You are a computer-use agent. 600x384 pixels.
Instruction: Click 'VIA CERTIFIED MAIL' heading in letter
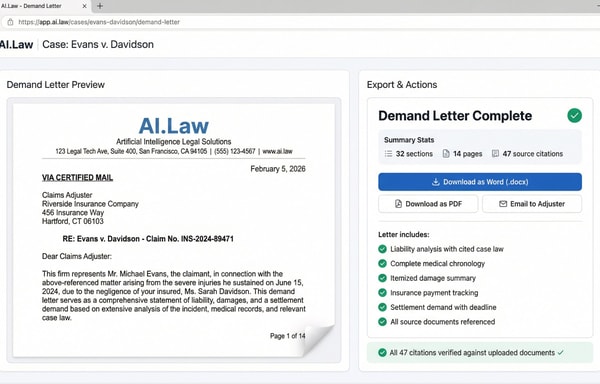77,178
